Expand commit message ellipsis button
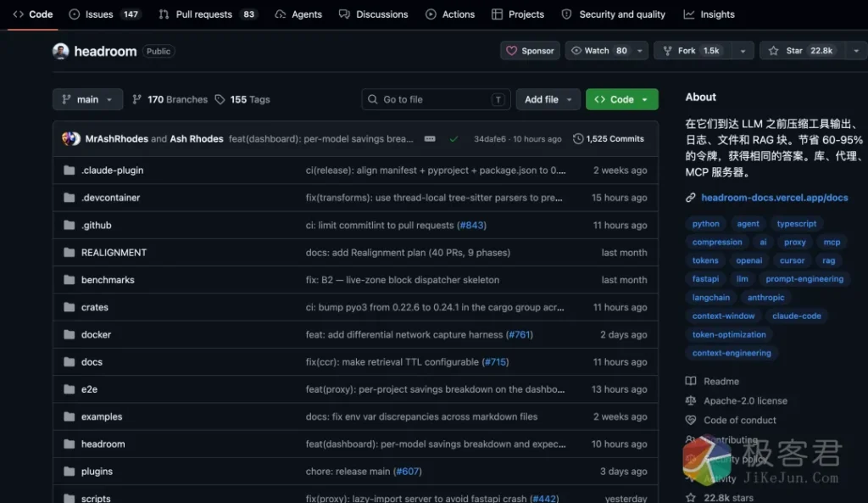868x503 pixels. [430, 138]
